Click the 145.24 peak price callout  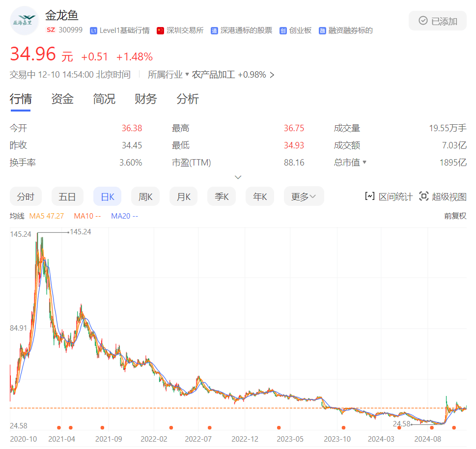point(81,232)
